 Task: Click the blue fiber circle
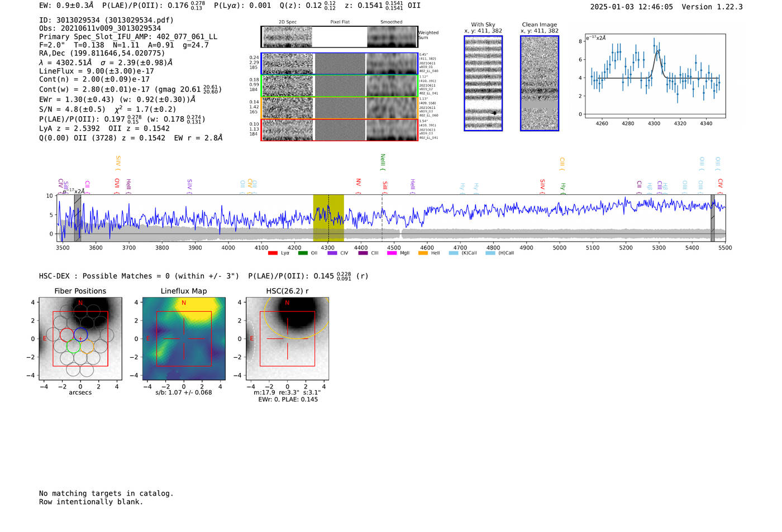80,335
